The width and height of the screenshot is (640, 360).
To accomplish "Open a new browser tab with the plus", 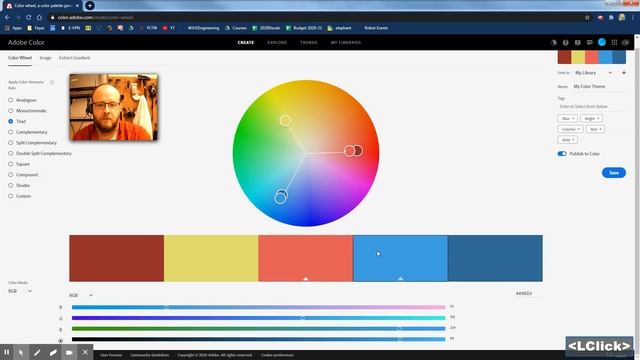I will [90, 6].
